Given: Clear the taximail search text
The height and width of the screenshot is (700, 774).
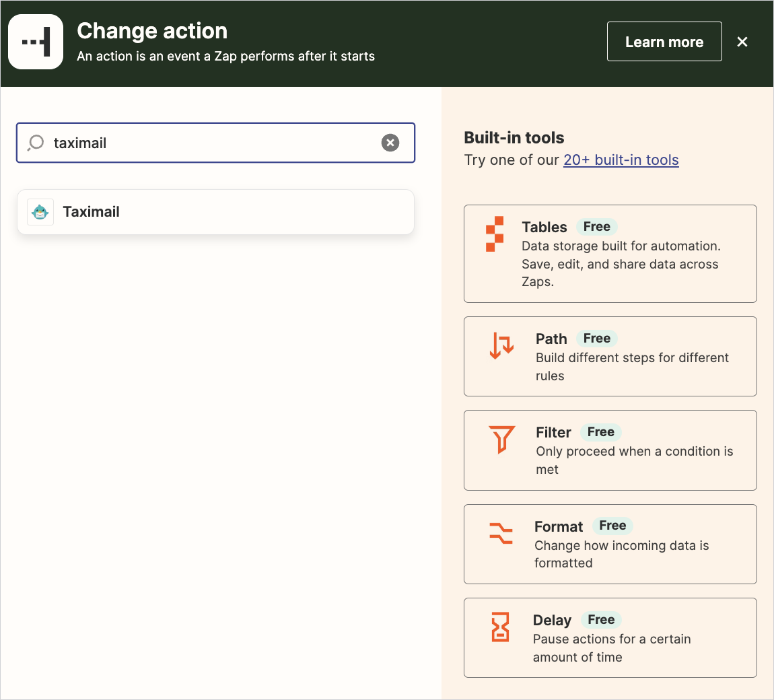Looking at the screenshot, I should (x=390, y=143).
